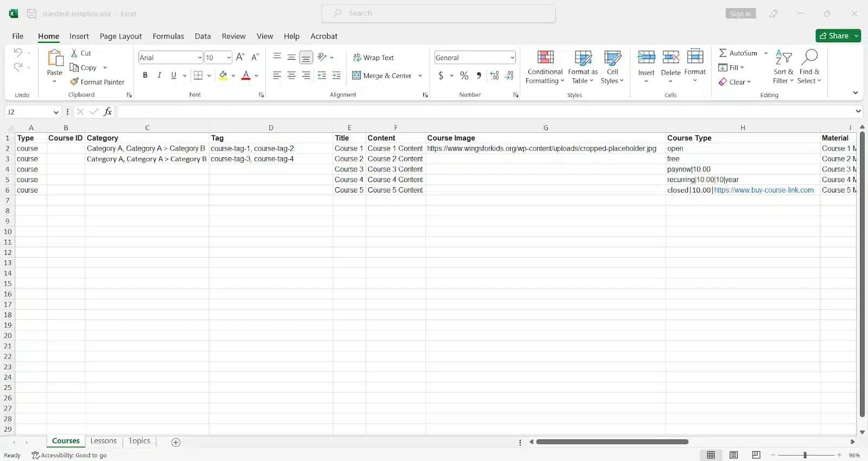The image size is (868, 461).
Task: Apply Percent Style format
Action: 464,75
